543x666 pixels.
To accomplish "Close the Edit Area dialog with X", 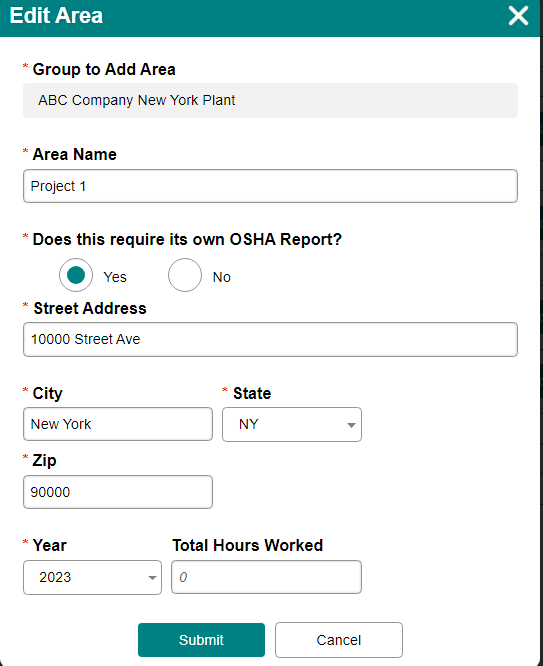I will click(518, 16).
